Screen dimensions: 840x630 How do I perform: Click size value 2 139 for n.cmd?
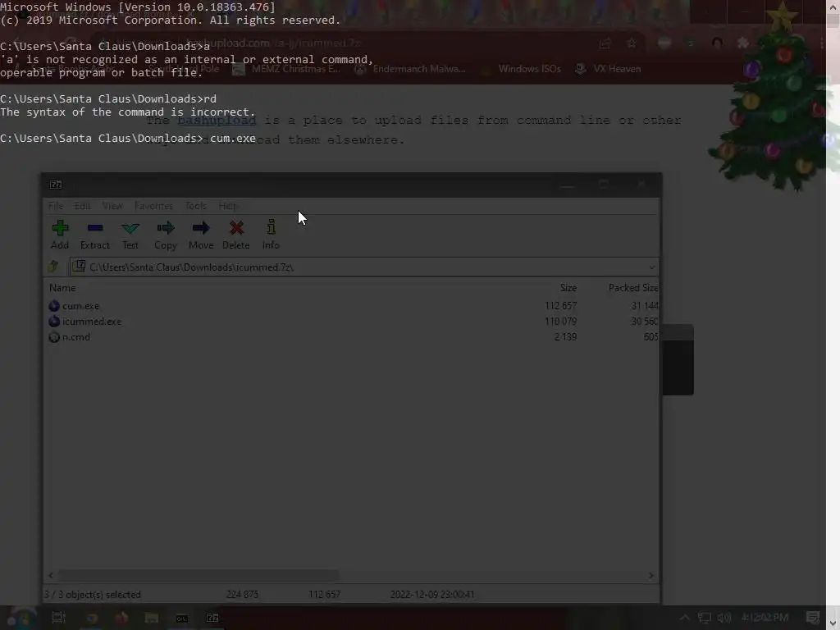pyautogui.click(x=565, y=337)
